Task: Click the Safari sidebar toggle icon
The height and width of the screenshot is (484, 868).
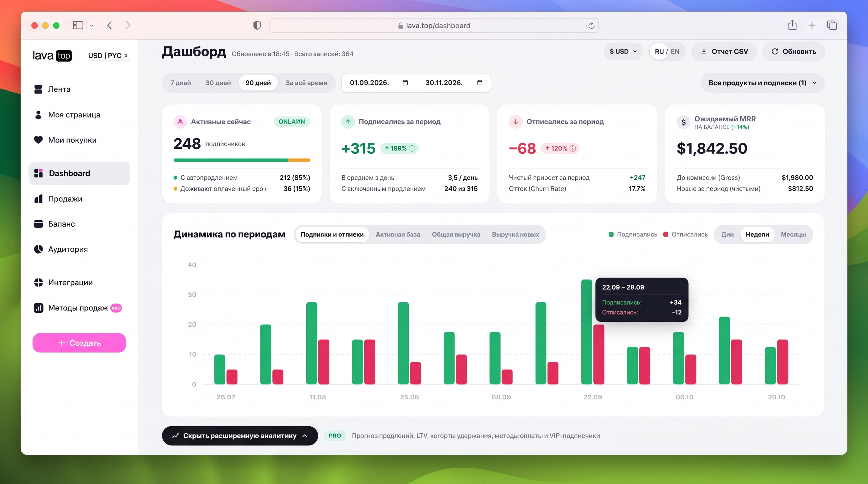Action: (78, 25)
